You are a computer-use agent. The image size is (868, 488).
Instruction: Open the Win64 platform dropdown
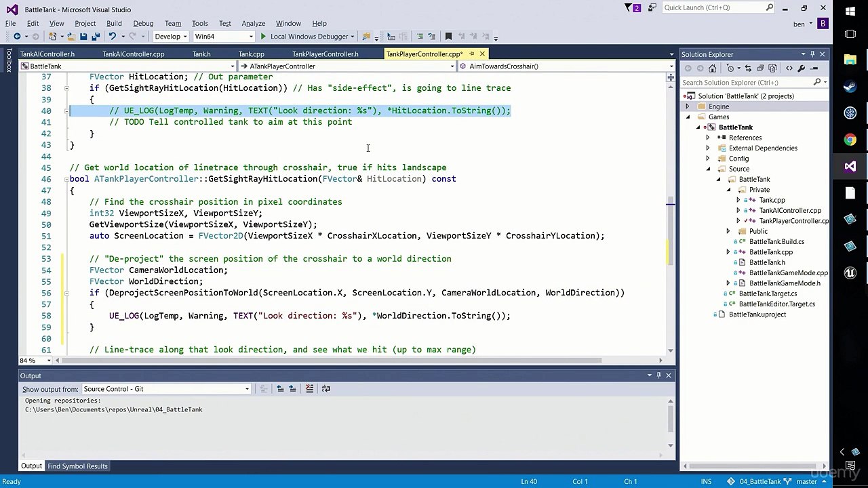click(x=223, y=37)
